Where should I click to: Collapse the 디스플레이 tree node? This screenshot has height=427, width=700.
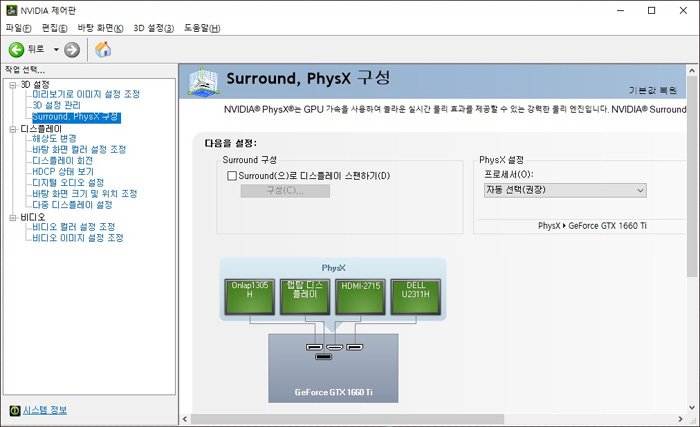(12, 129)
